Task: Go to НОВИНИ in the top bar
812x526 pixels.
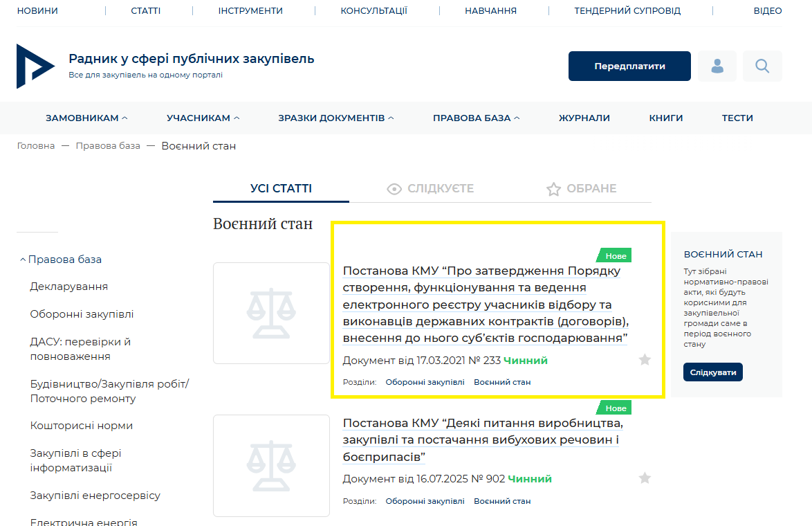Action: pyautogui.click(x=37, y=10)
